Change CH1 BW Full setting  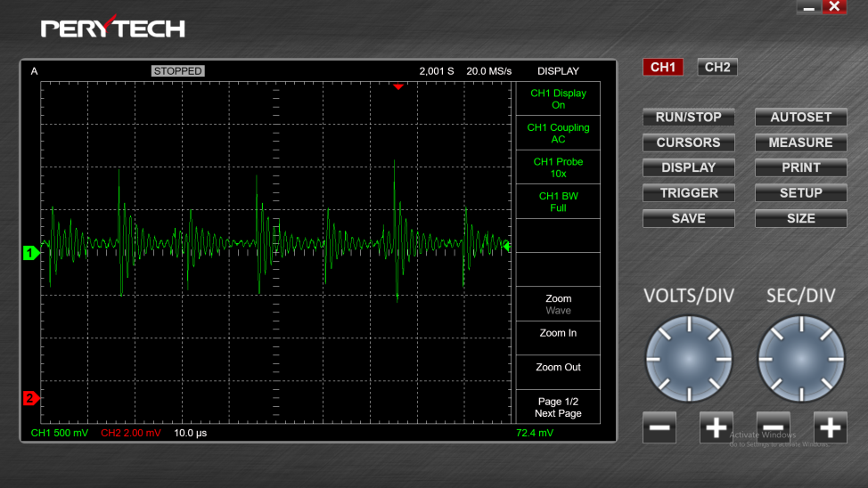tap(558, 202)
